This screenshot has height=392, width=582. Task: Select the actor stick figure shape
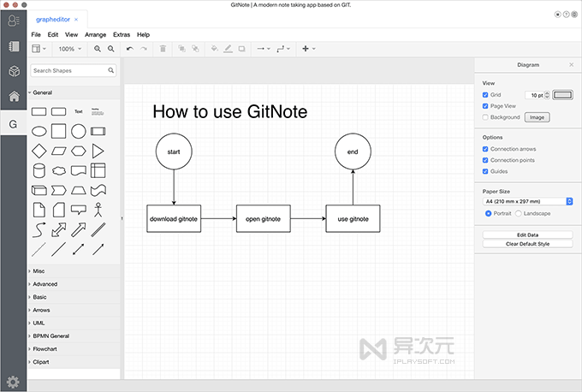pos(98,210)
